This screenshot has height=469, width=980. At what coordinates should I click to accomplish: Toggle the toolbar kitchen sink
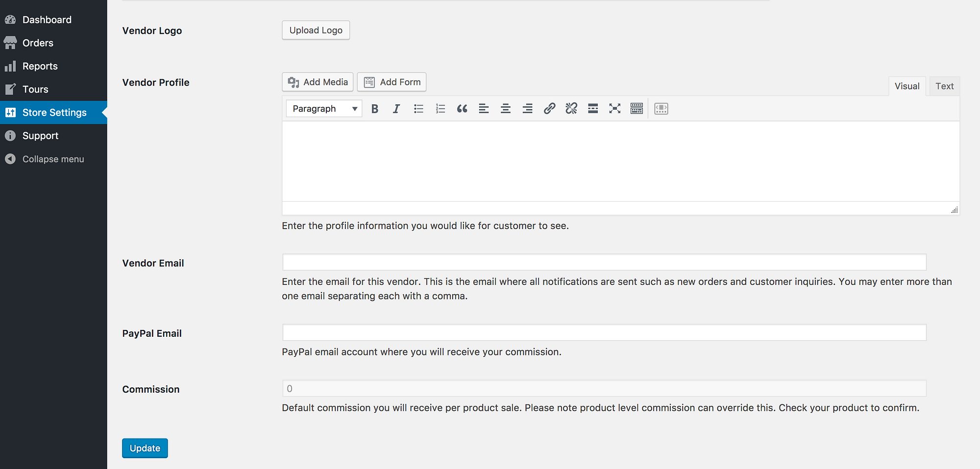[637, 109]
